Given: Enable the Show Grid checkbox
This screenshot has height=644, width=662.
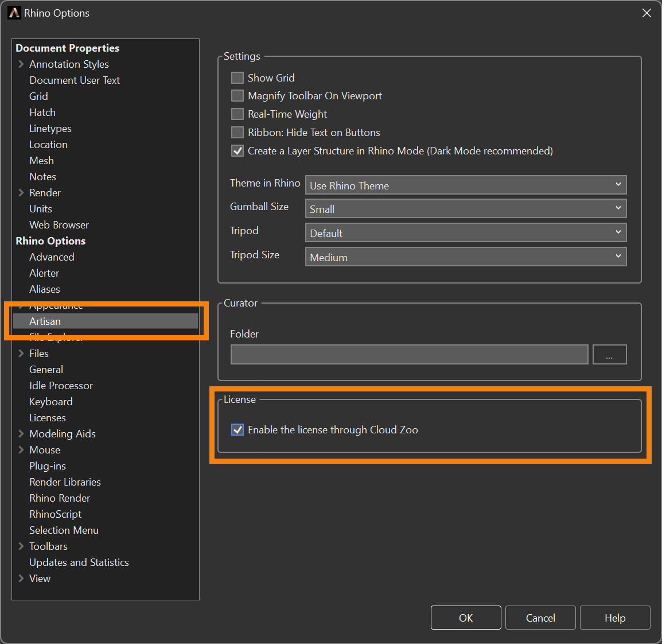Looking at the screenshot, I should click(x=237, y=77).
